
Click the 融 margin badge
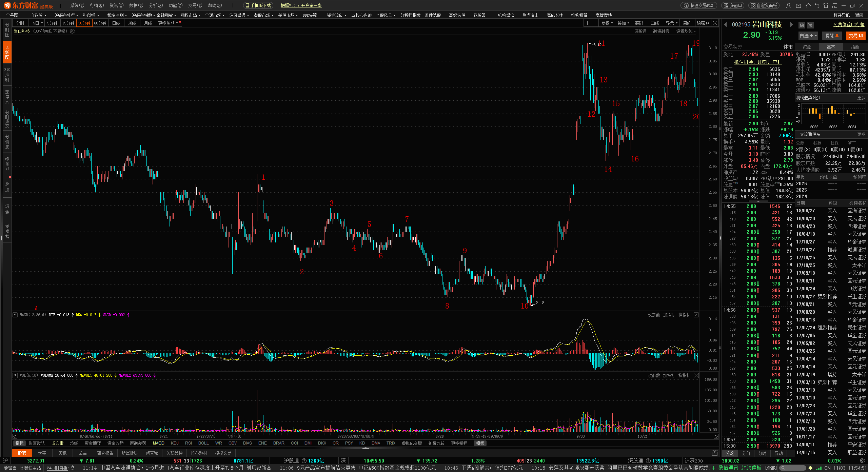coord(802,25)
